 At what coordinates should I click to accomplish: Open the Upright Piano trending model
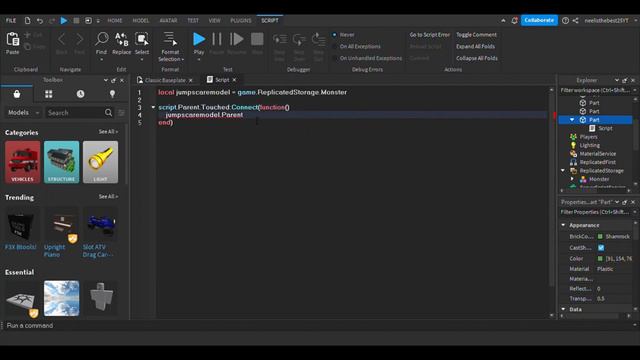61,233
